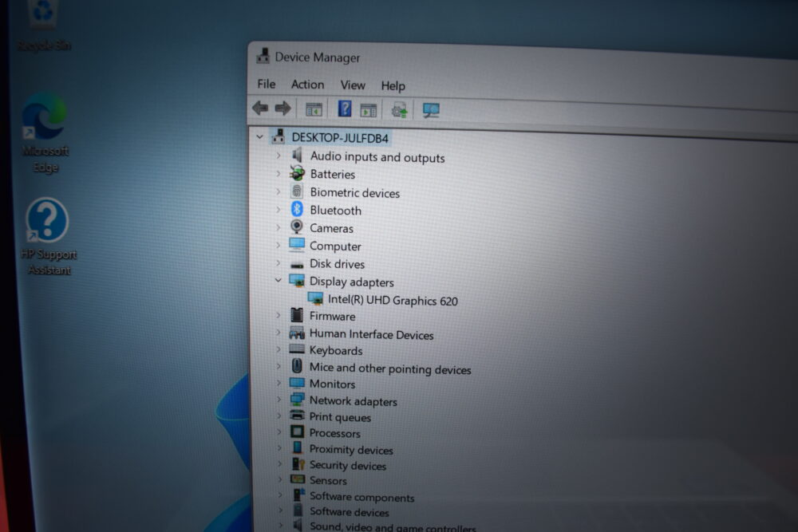Select the Mice and other pointing devices label
798x532 pixels.
tap(390, 368)
